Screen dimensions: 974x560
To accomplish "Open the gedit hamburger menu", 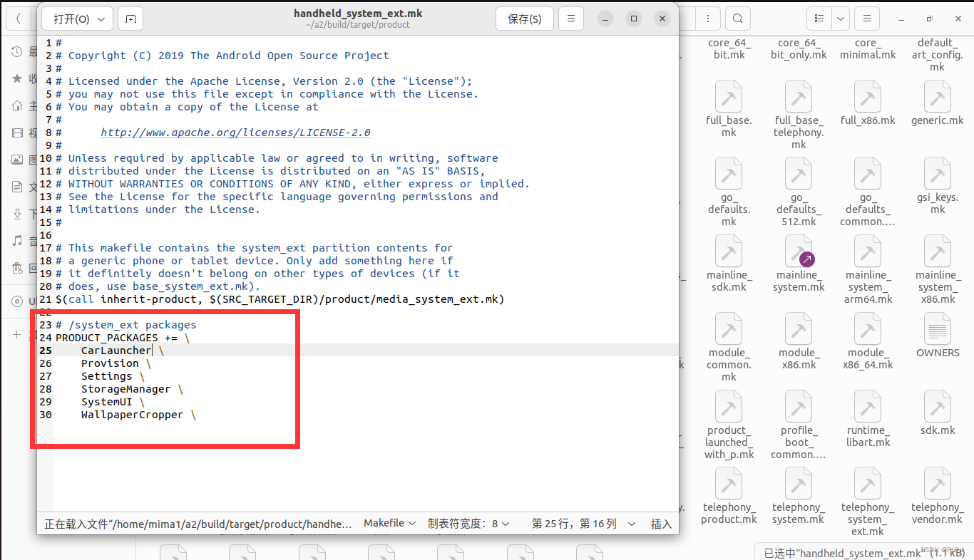I will (571, 19).
